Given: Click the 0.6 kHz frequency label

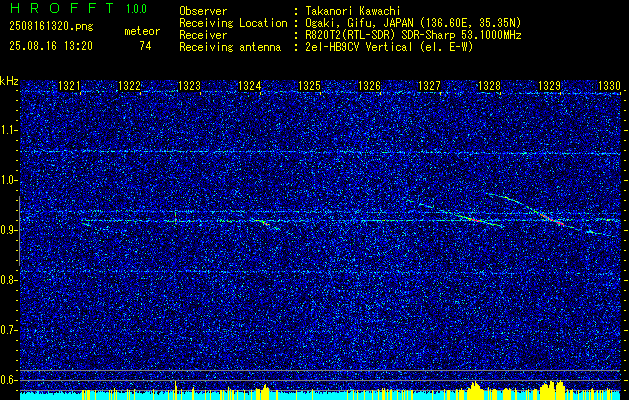Looking at the screenshot, I should click(x=9, y=380).
